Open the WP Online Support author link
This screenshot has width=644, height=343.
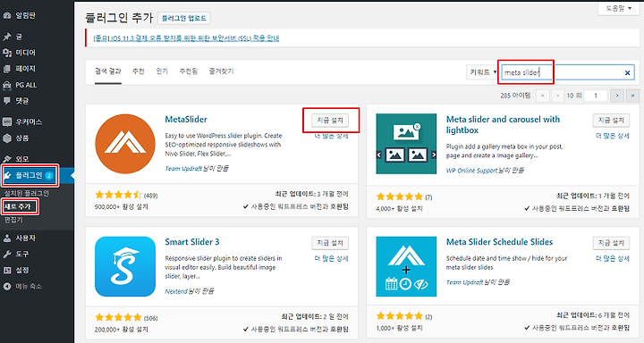[471, 171]
